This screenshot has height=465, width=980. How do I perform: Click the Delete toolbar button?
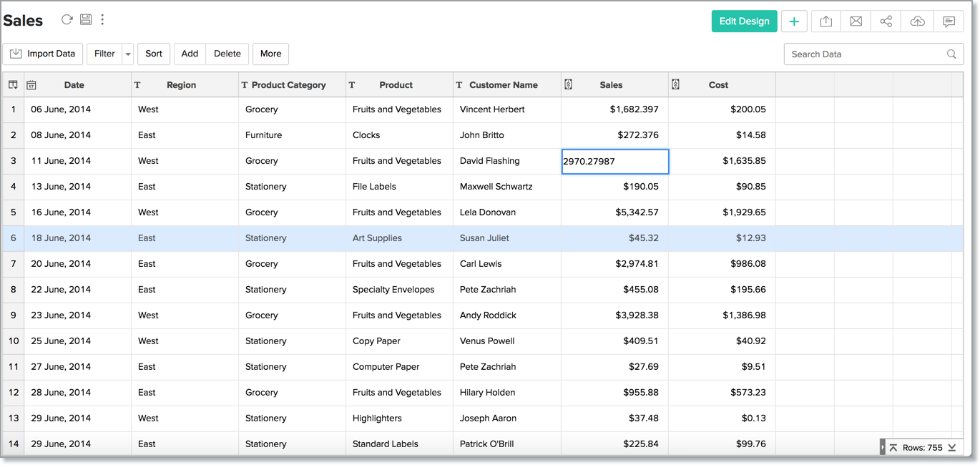click(x=227, y=54)
